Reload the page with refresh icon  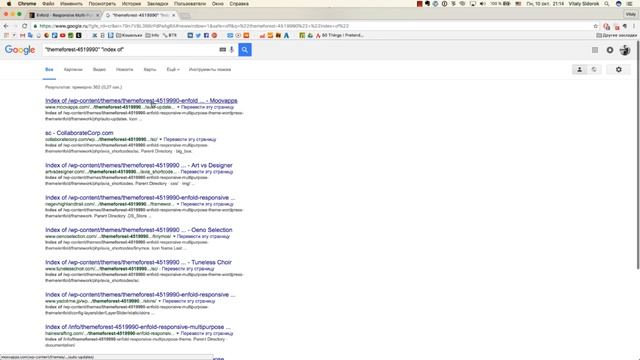(x=24, y=26)
